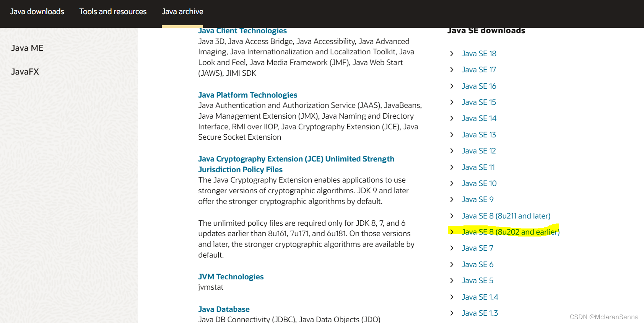Open the Java SE 17 downloads link
This screenshot has height=323, width=644.
coord(479,70)
